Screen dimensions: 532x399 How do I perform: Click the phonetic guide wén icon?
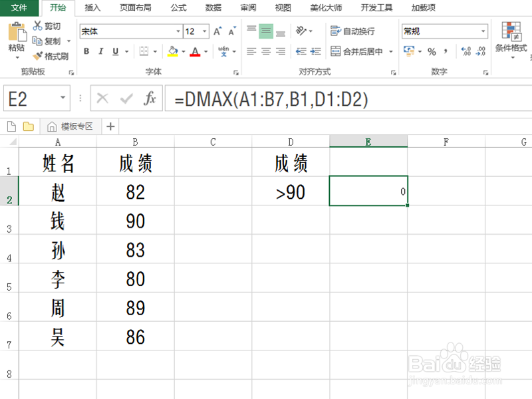pos(223,51)
